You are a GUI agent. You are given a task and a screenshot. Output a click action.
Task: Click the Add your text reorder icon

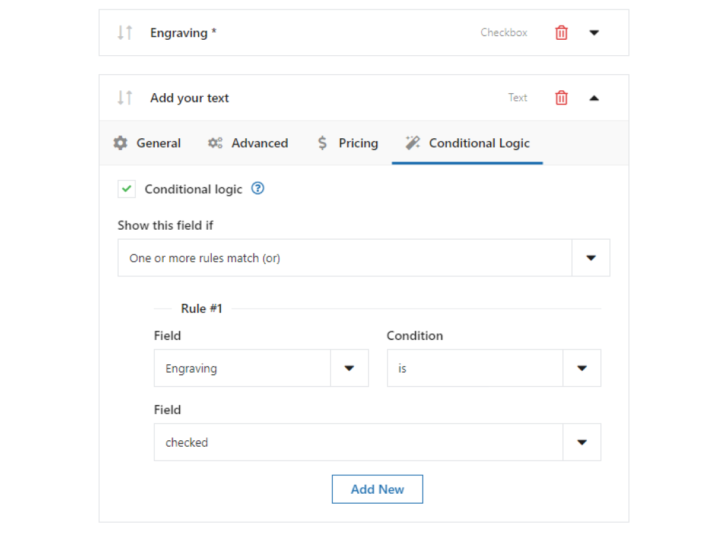(x=125, y=98)
